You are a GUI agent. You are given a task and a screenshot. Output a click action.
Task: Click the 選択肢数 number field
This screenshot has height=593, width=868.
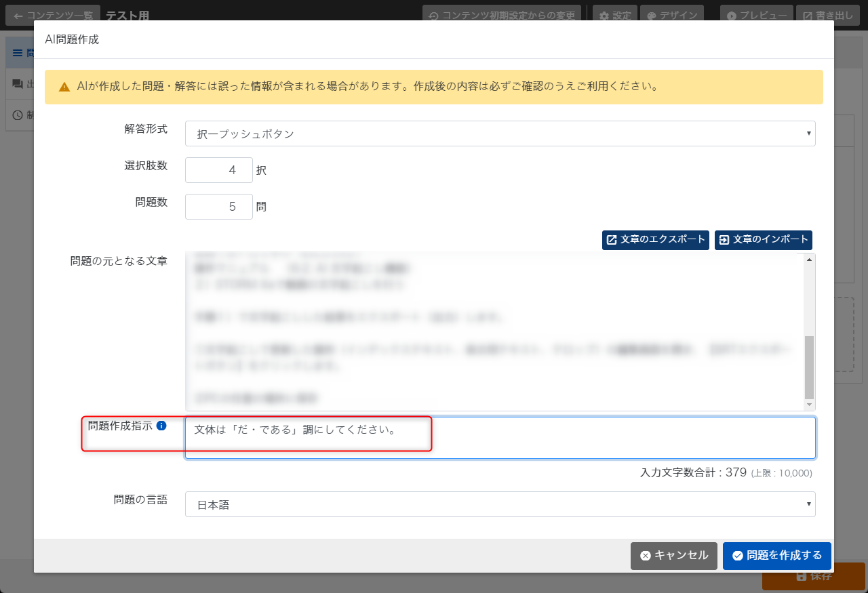[x=219, y=170]
